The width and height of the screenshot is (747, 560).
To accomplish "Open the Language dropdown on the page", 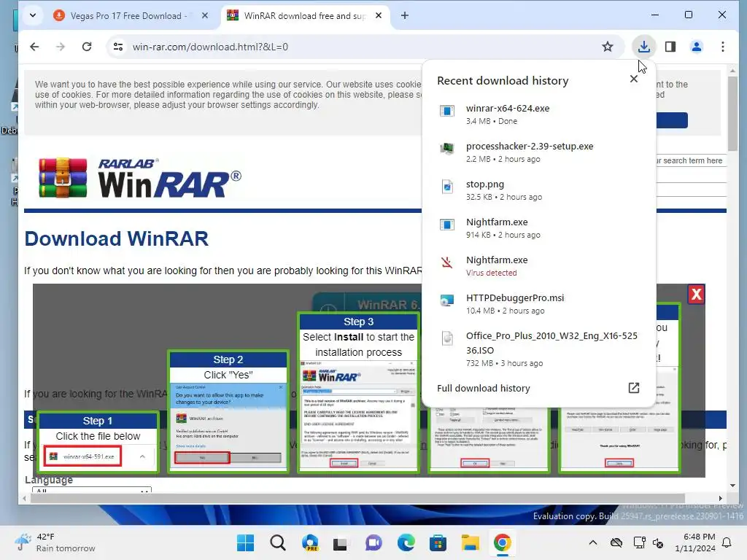I will [91, 489].
